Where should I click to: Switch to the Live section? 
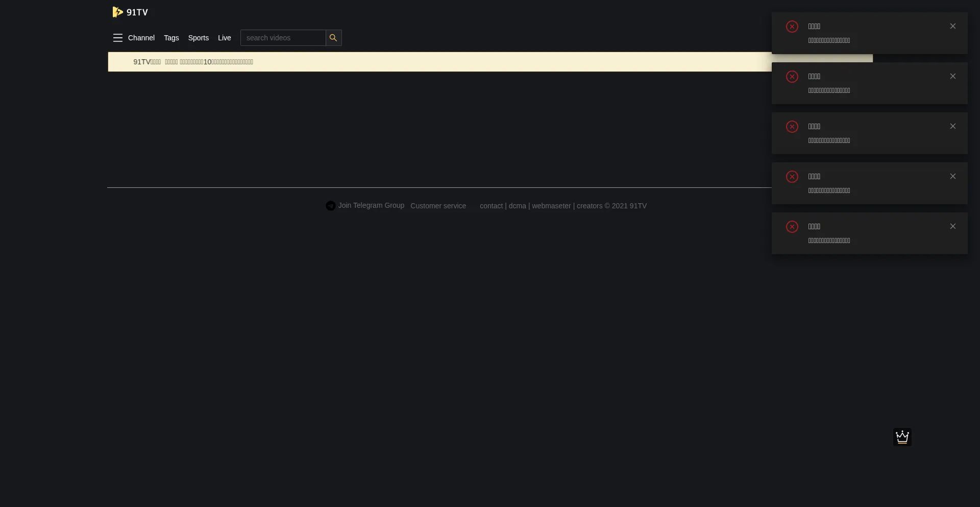tap(224, 38)
